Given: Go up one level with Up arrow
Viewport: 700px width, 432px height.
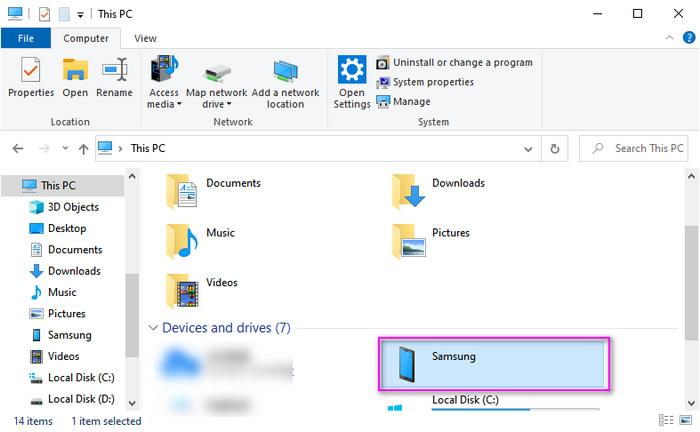Looking at the screenshot, I should tap(83, 149).
